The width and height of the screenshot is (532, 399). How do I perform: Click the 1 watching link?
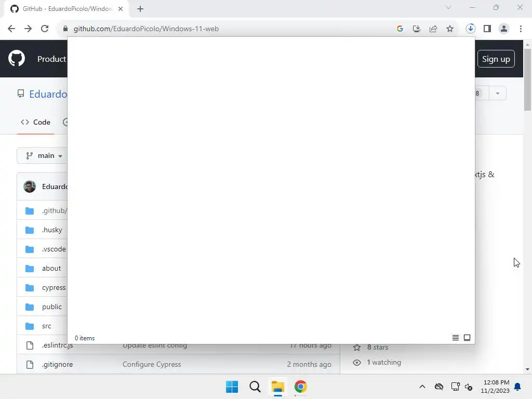(384, 362)
